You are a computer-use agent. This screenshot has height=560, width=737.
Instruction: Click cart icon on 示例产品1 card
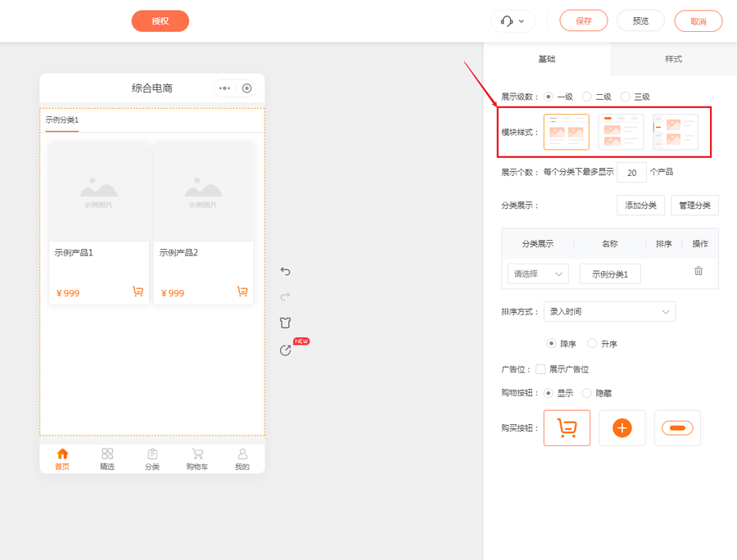[138, 291]
